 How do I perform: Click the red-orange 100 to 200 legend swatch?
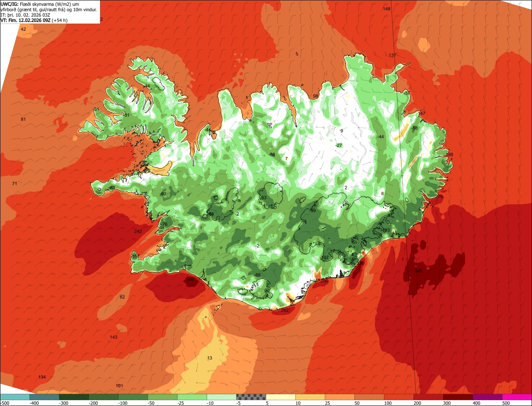(x=399, y=397)
